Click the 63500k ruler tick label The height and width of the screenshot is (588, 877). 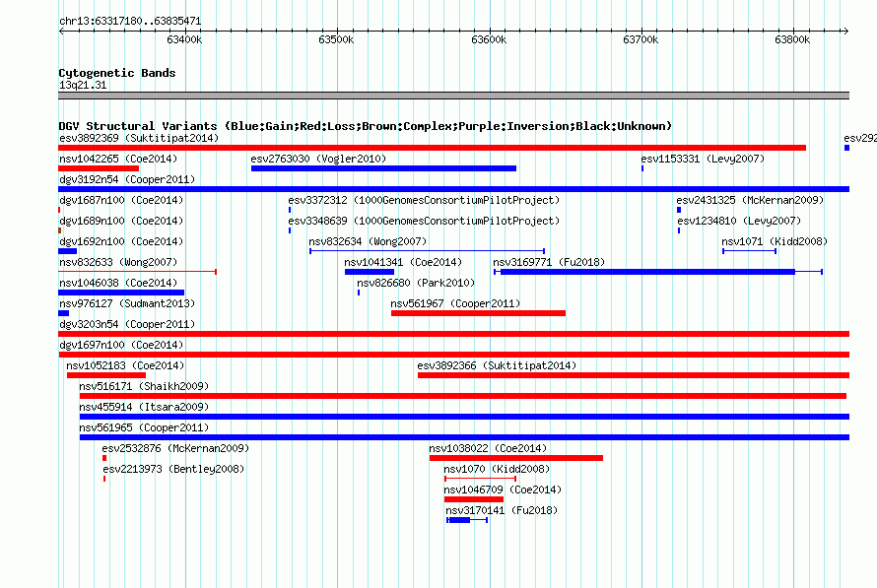pos(336,39)
